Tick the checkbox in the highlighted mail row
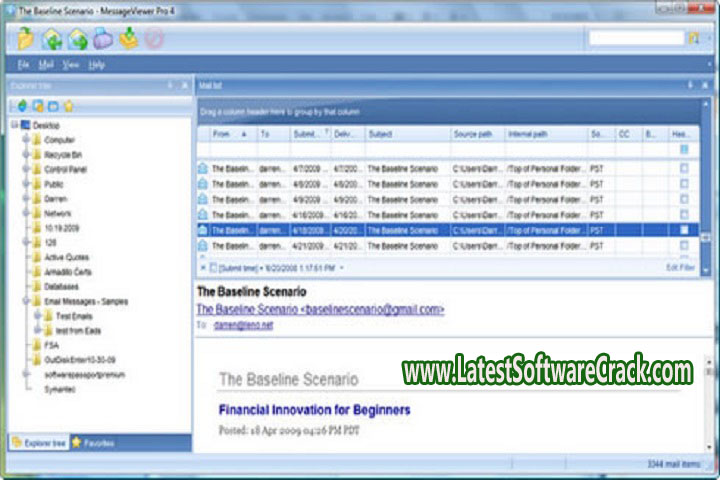Viewport: 720px width, 480px height. (684, 229)
